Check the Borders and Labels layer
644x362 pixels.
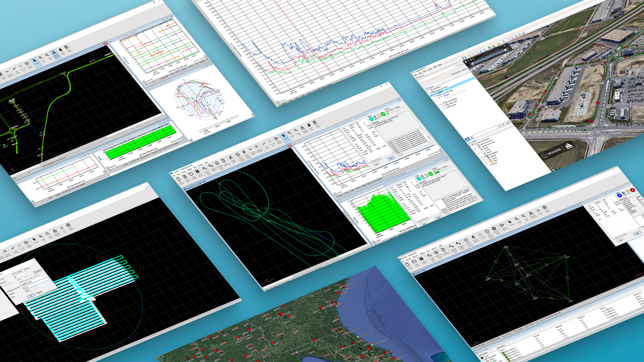pos(476,146)
